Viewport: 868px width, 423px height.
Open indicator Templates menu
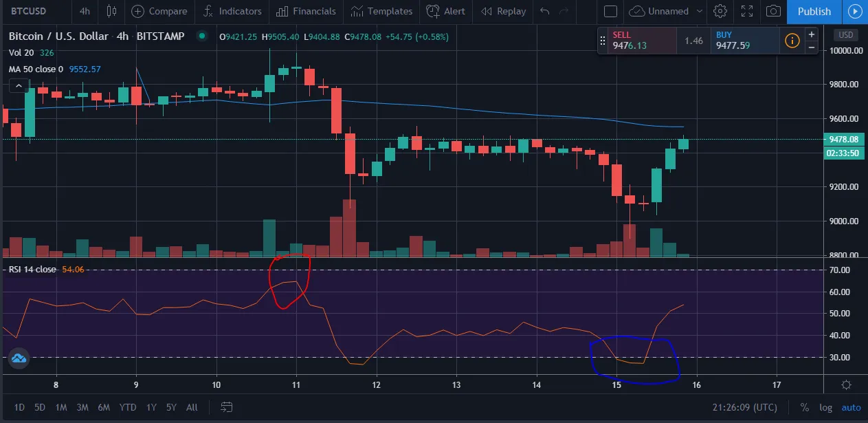coord(381,11)
